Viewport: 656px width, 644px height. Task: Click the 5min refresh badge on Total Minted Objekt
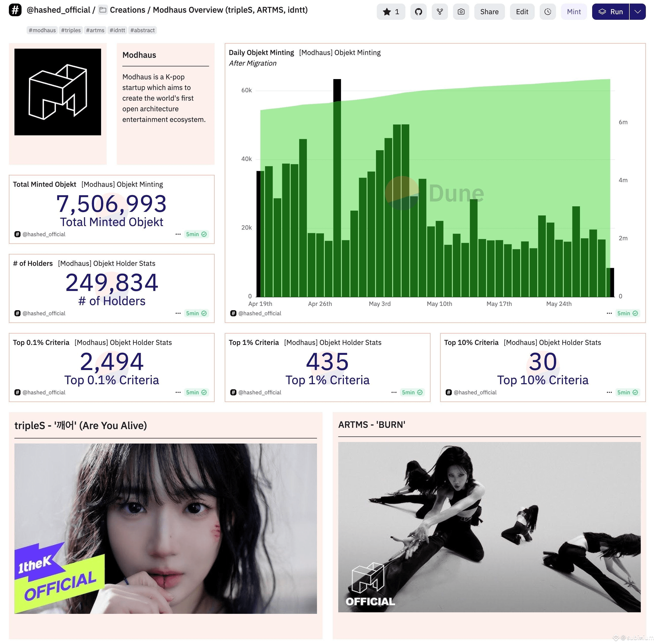coord(196,234)
